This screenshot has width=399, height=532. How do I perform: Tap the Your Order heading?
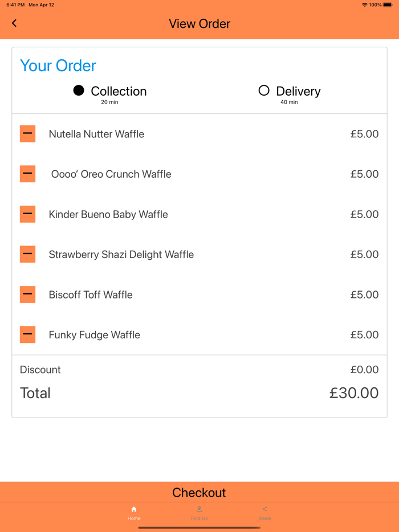[58, 66]
